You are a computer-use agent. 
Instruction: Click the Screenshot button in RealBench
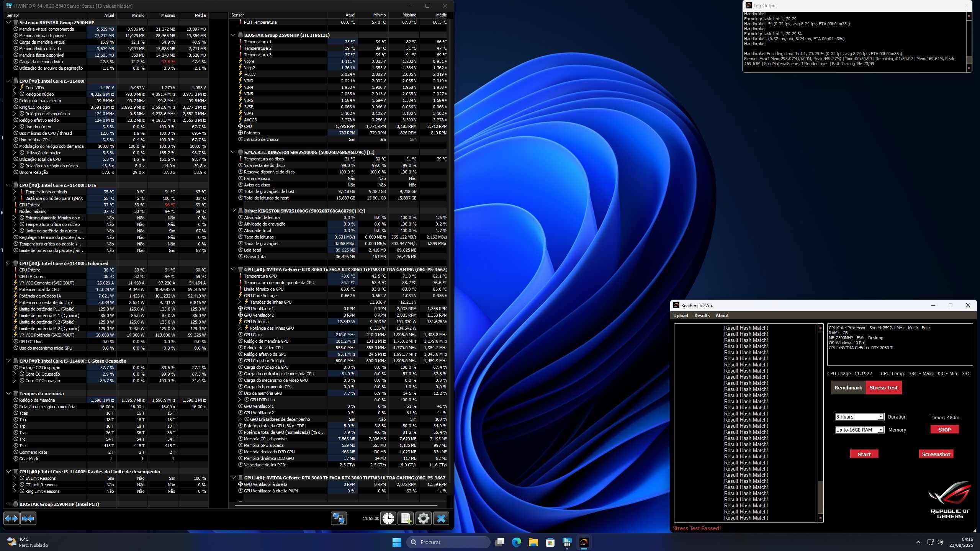click(x=936, y=454)
